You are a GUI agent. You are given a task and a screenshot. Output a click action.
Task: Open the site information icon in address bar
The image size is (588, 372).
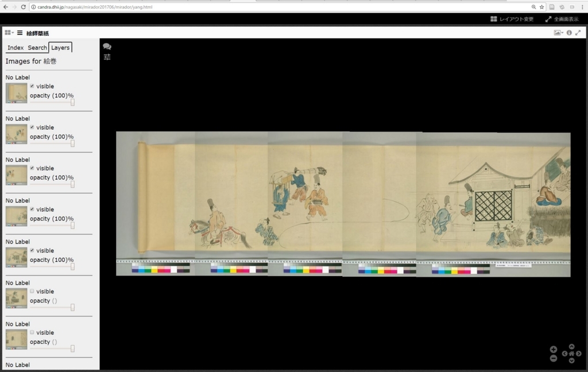[33, 7]
